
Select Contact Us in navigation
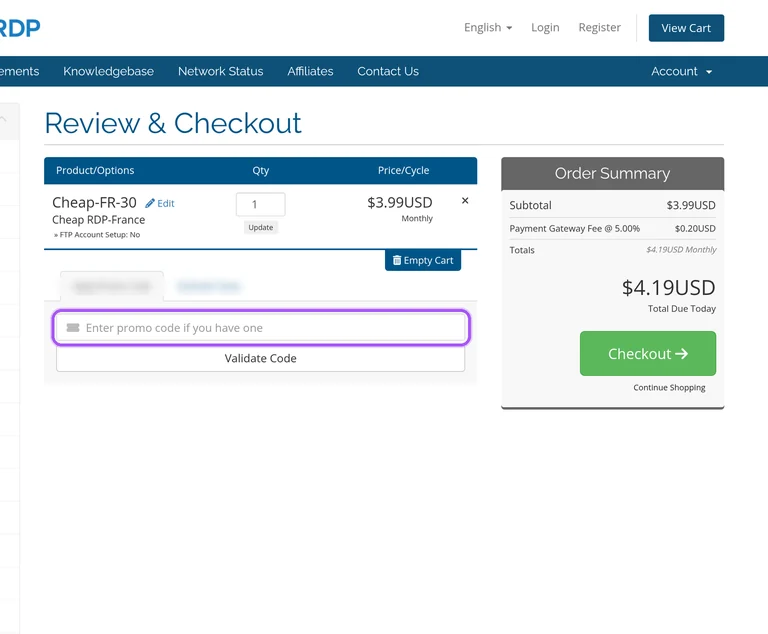(388, 72)
